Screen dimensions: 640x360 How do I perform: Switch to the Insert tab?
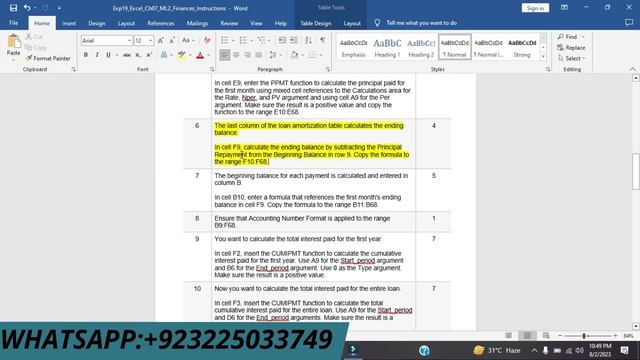coord(69,23)
